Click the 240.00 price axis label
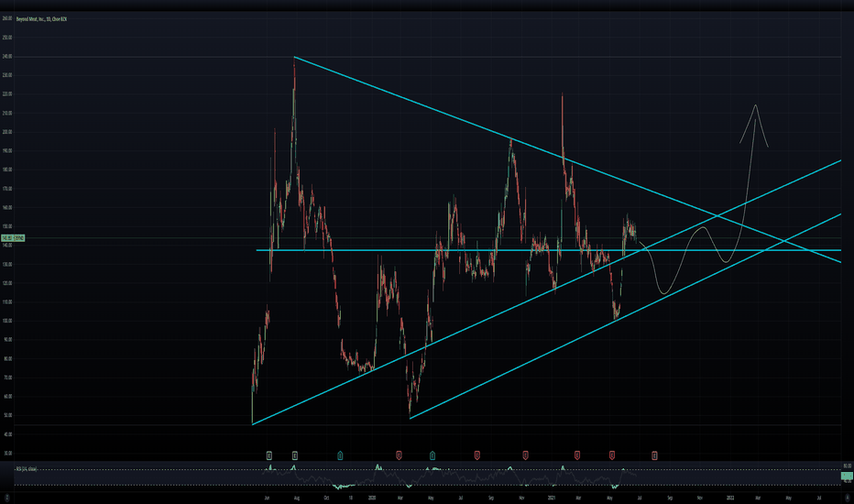Image resolution: width=854 pixels, height=504 pixels. tap(7, 57)
